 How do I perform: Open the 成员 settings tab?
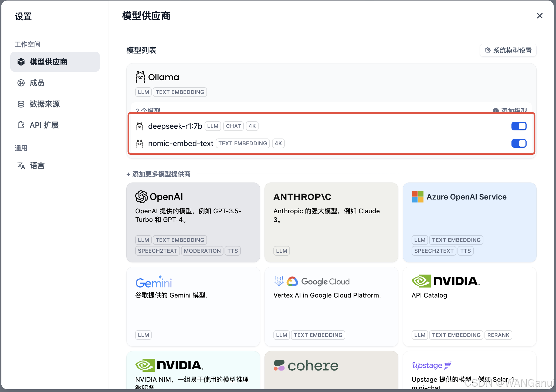[x=37, y=83]
